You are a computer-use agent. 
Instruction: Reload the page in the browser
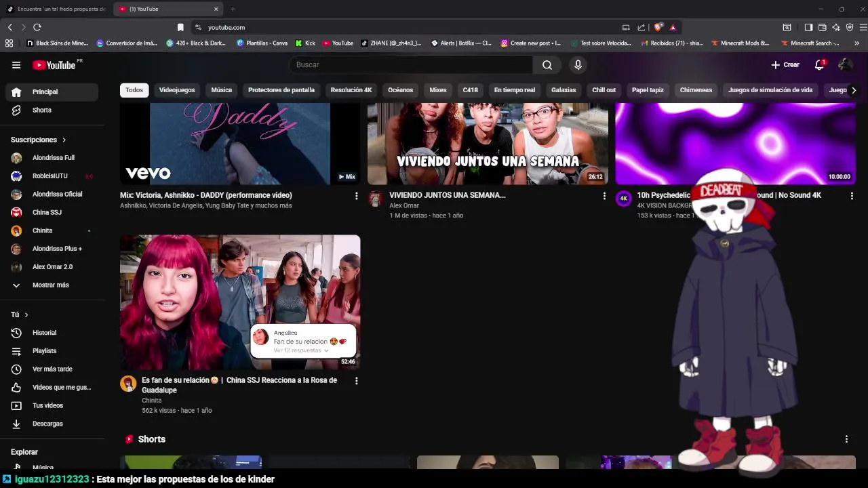[37, 27]
